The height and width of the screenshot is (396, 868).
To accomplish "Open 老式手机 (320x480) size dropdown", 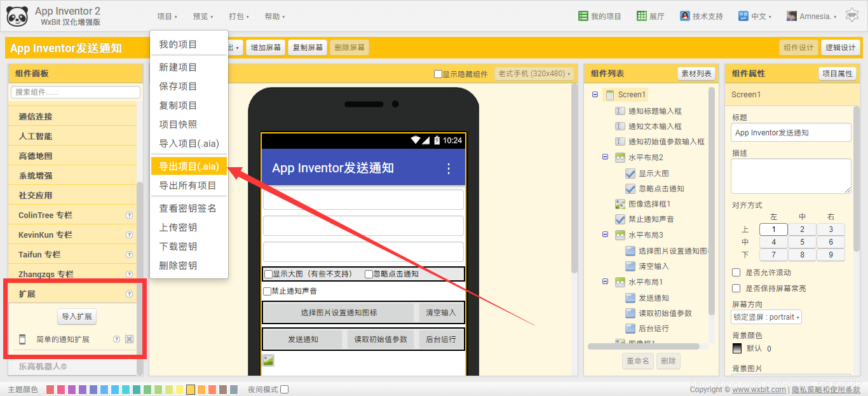I will [x=534, y=74].
